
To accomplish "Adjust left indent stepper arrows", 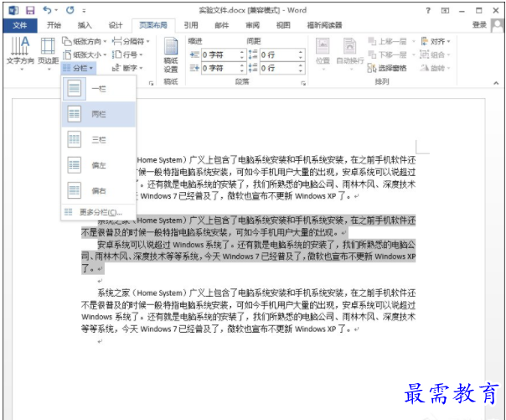I will coord(242,54).
